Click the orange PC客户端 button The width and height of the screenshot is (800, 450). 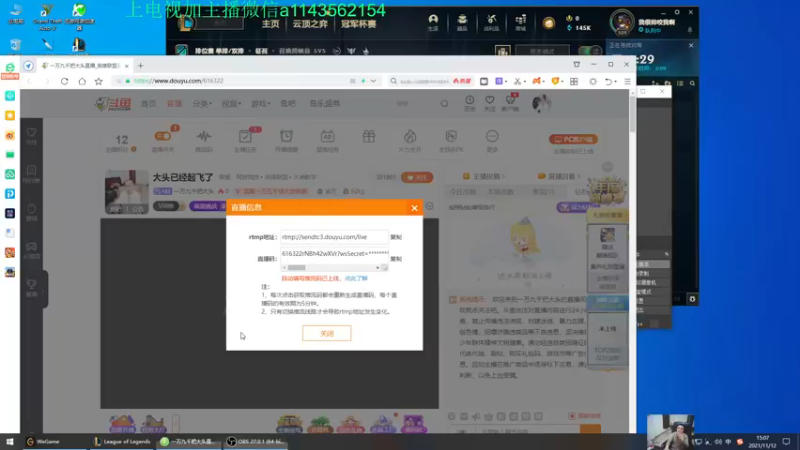pos(573,139)
